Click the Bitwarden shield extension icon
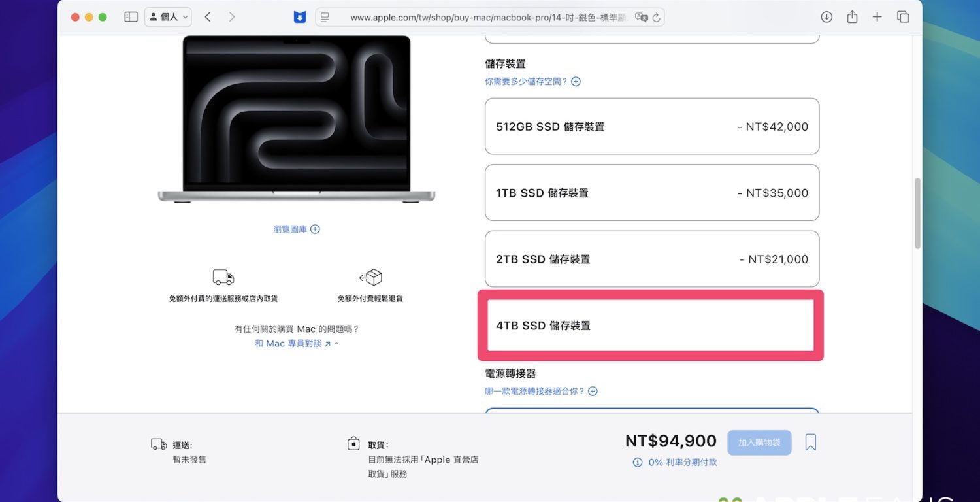 (x=300, y=17)
